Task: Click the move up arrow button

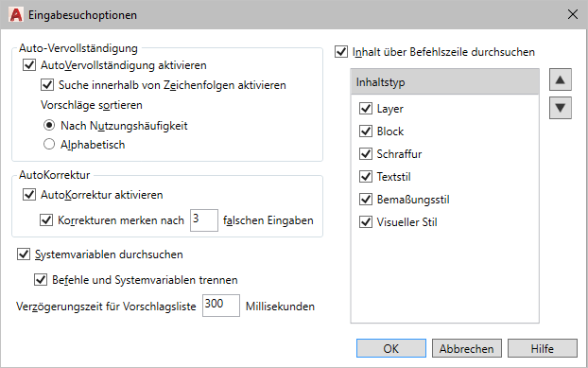Action: 561,79
